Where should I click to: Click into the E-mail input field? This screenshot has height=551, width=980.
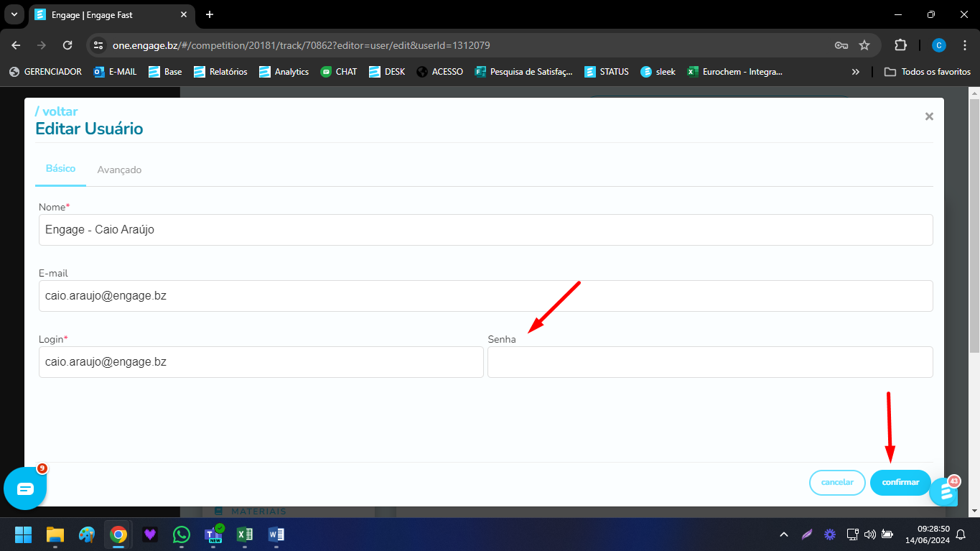click(486, 296)
